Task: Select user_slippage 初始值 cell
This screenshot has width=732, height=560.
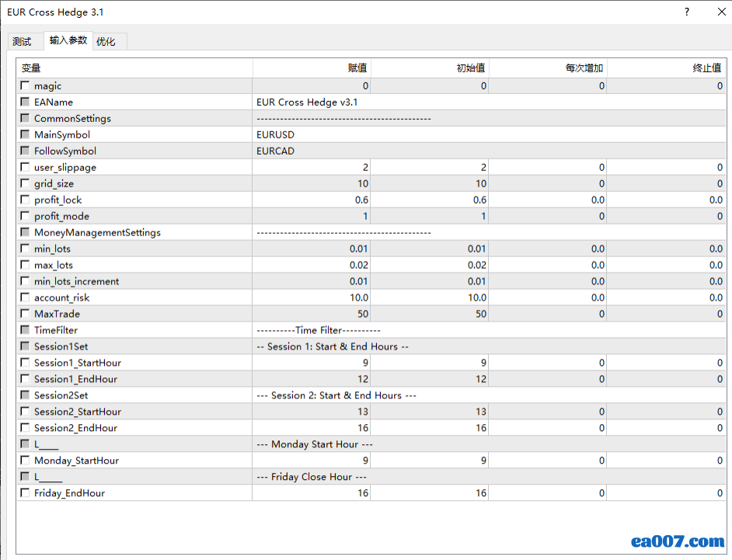Action: coord(430,168)
